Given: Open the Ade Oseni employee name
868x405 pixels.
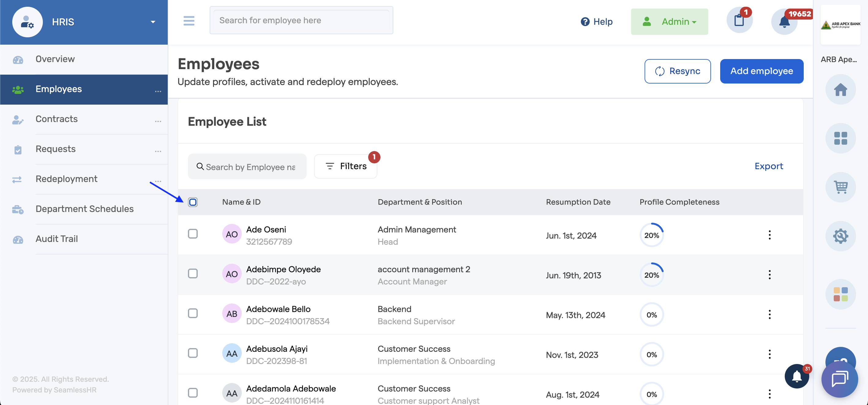Looking at the screenshot, I should (x=266, y=230).
